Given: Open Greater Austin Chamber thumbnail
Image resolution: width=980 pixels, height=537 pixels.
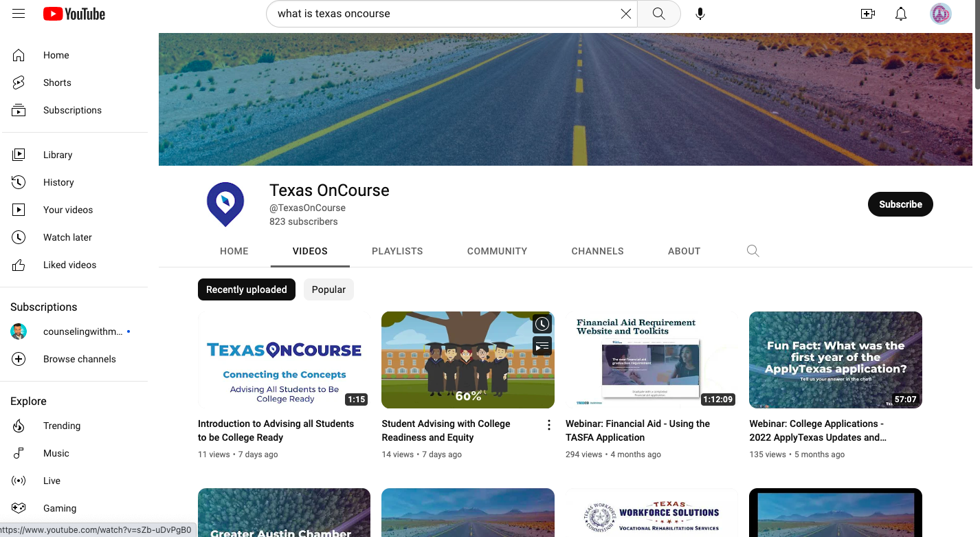Looking at the screenshot, I should pos(284,513).
